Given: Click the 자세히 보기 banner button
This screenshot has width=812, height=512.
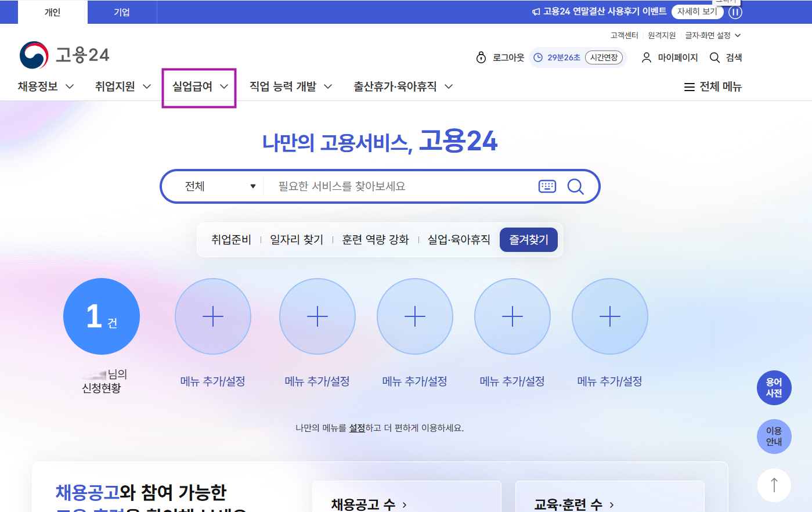Looking at the screenshot, I should [x=698, y=12].
